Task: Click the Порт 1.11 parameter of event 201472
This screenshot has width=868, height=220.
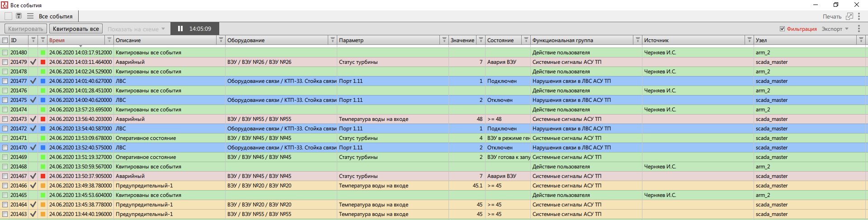Action: pyautogui.click(x=351, y=129)
